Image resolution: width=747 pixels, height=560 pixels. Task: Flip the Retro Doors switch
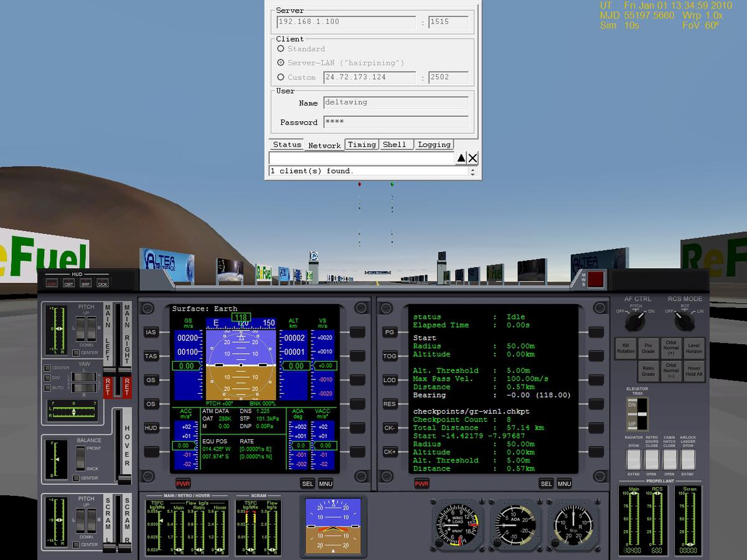pos(651,459)
